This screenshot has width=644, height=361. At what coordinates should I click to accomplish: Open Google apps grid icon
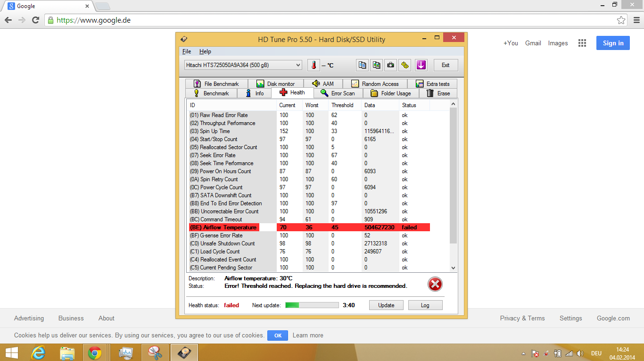coord(582,43)
